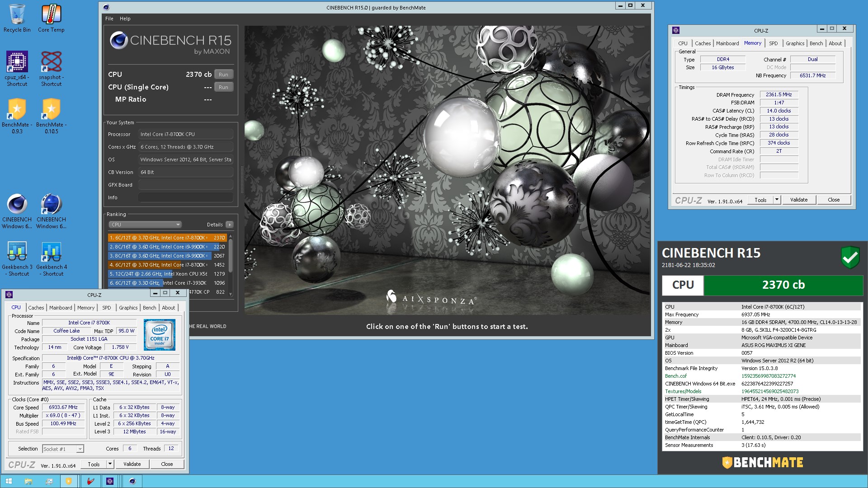Switch to CPU-Z taskbar icon
The height and width of the screenshot is (488, 868).
(110, 481)
